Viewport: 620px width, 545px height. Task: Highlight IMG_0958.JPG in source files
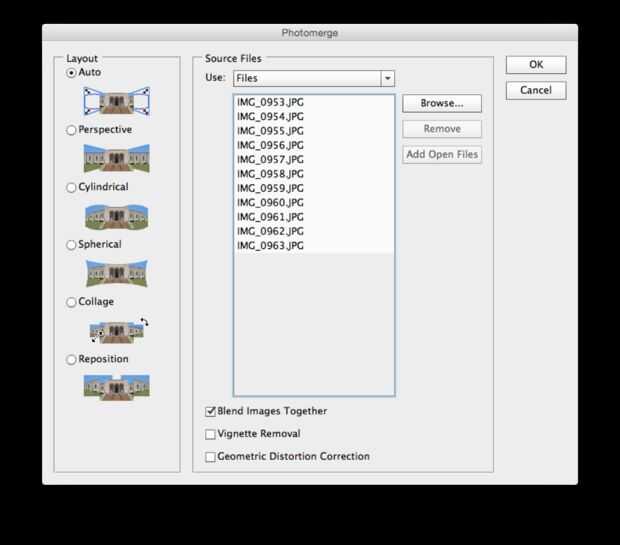314,174
